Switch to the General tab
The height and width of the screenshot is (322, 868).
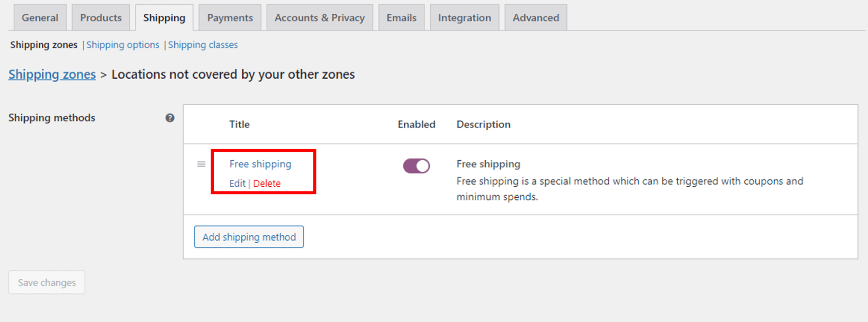click(x=40, y=17)
